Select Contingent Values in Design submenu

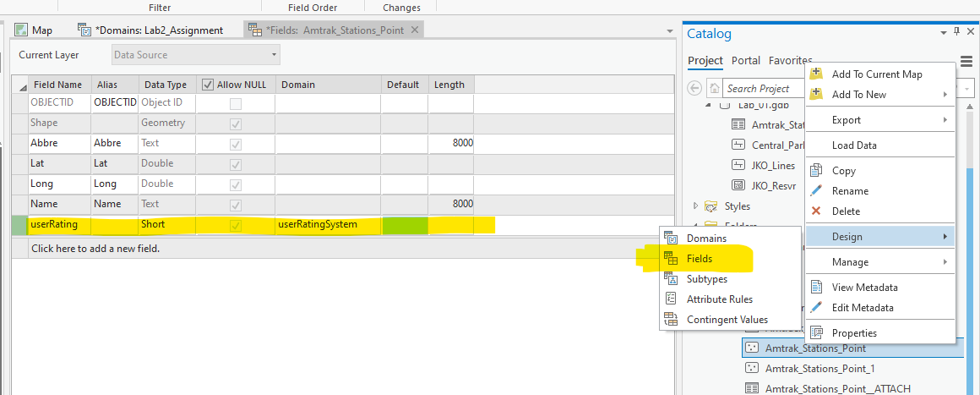coord(727,320)
